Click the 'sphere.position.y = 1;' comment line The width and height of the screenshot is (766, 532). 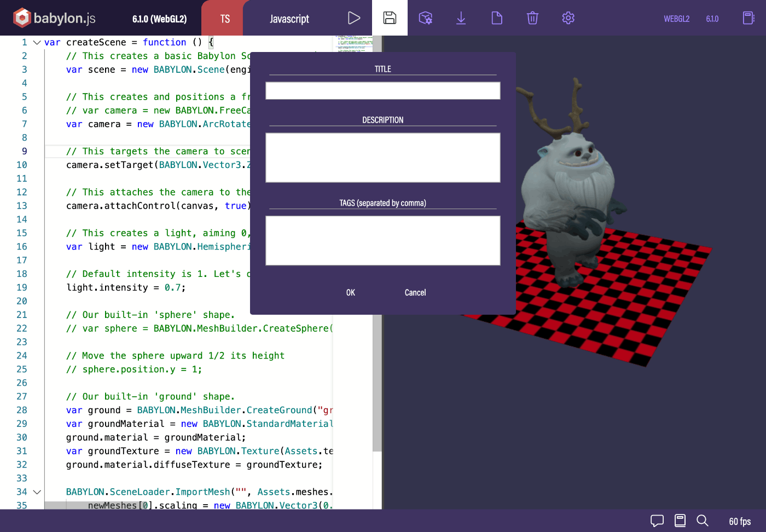[x=134, y=369]
